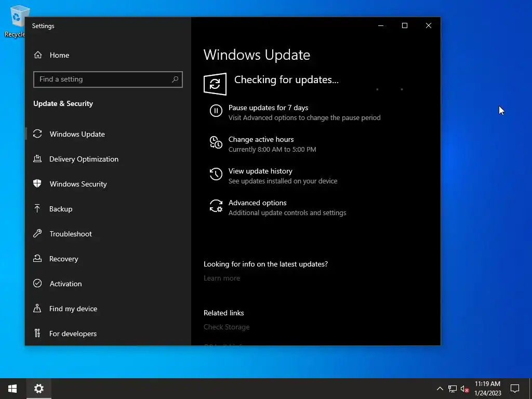Click 'Additional update controls and settings' text

(287, 212)
